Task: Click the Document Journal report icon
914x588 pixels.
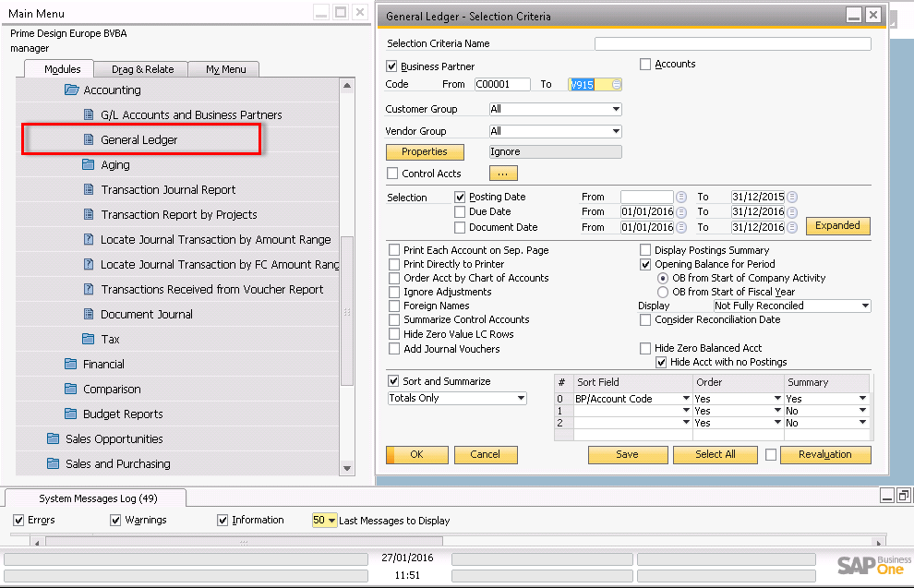Action: tap(89, 314)
